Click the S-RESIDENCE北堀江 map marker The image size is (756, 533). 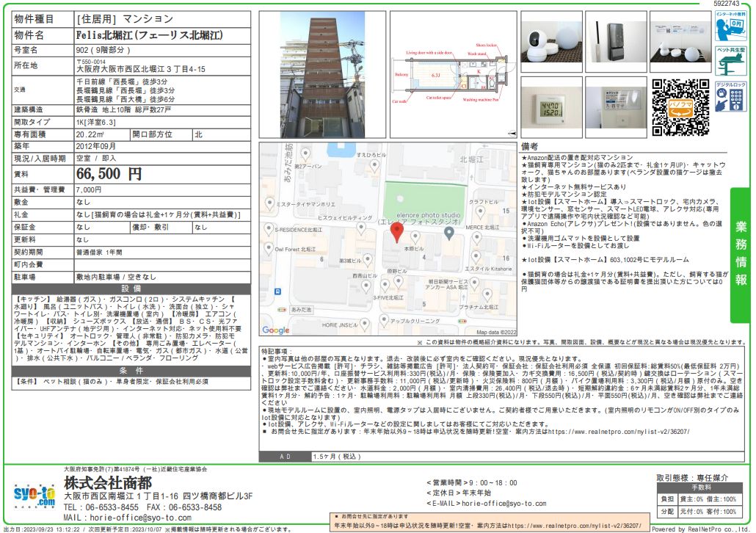(x=269, y=228)
